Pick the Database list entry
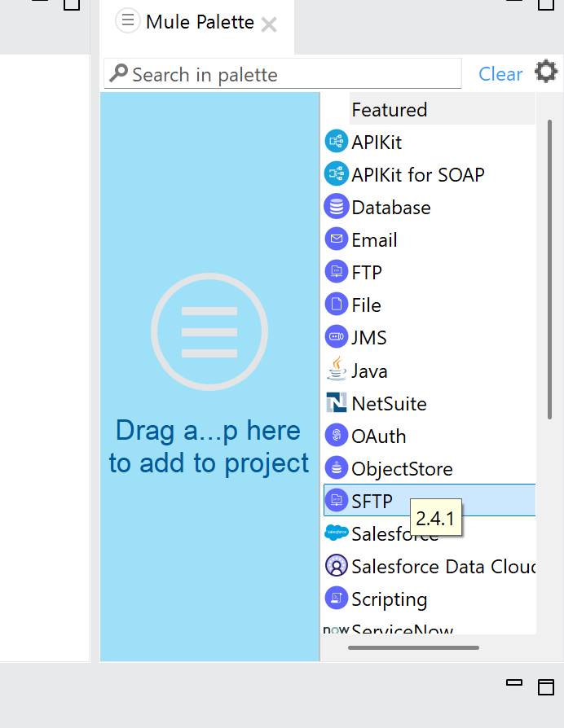564x728 pixels. pos(391,208)
